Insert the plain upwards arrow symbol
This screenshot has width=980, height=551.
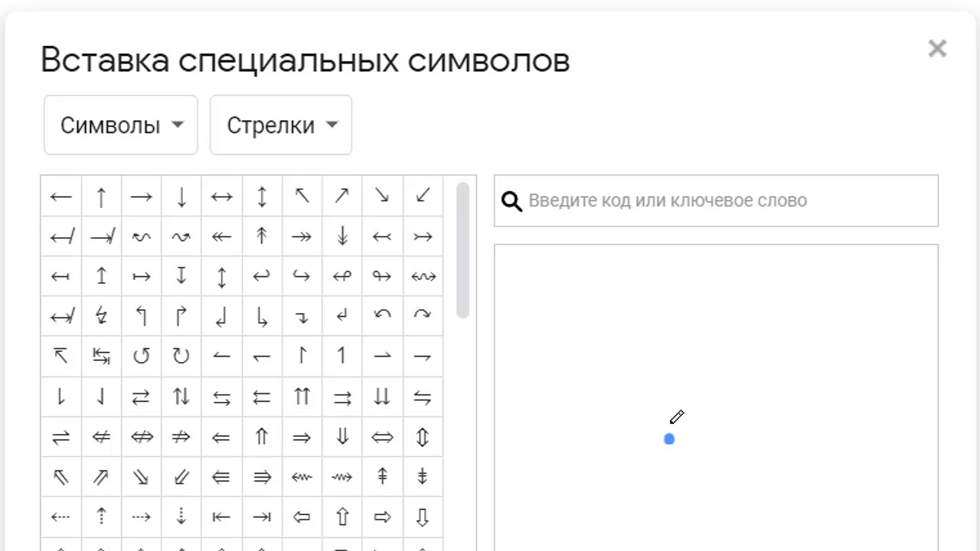(101, 197)
